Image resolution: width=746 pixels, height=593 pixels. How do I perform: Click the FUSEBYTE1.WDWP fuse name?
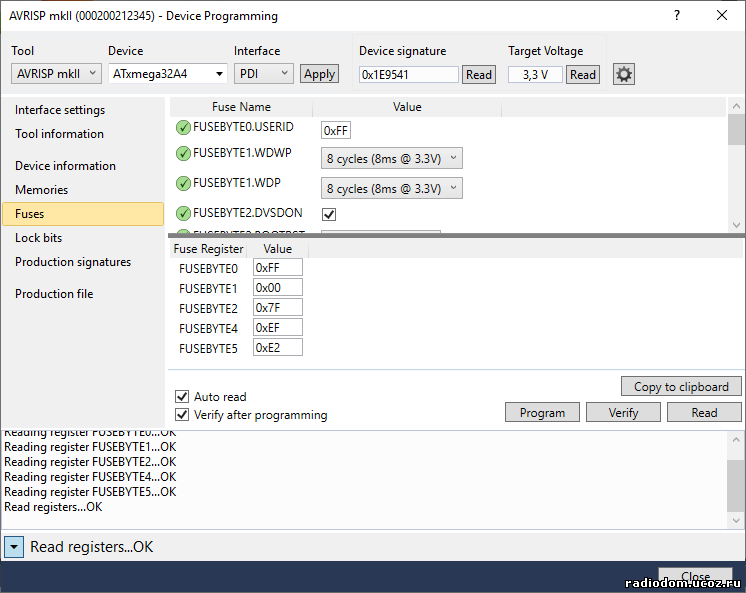(x=242, y=153)
